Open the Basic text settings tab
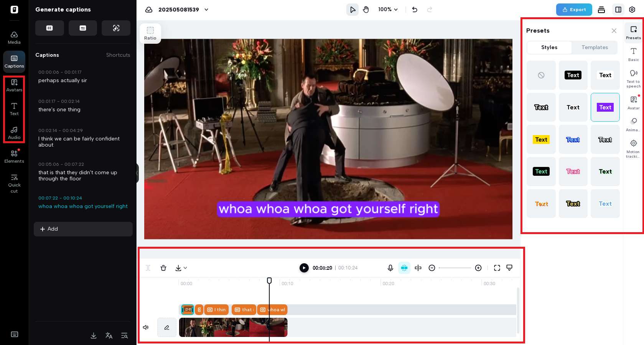 tap(633, 54)
